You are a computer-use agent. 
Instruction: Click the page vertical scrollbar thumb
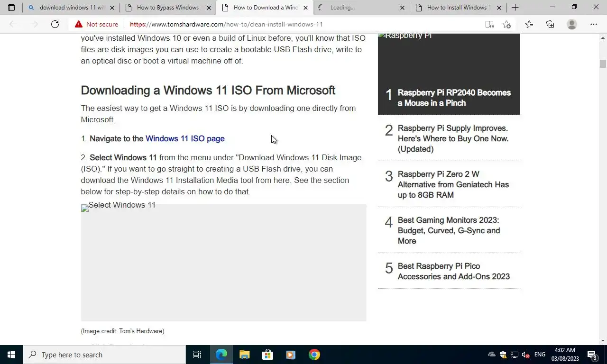(603, 64)
